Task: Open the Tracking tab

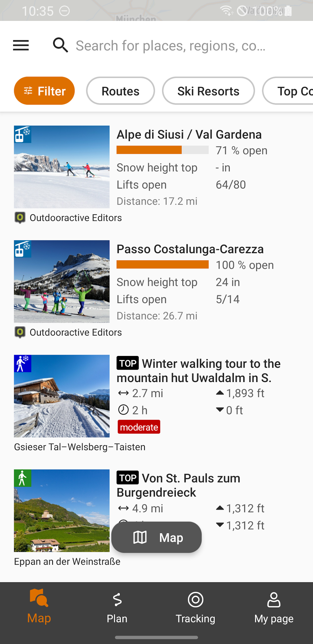Action: [x=195, y=608]
